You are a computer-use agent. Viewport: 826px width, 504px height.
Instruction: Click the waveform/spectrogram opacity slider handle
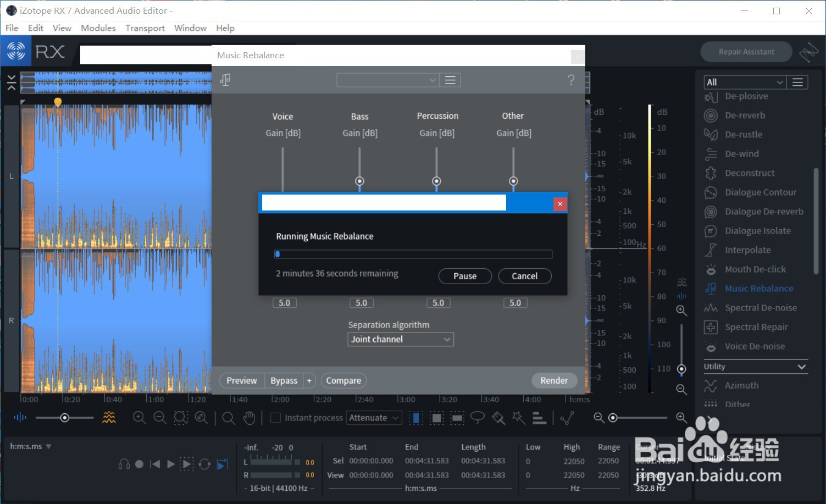pyautogui.click(x=64, y=418)
